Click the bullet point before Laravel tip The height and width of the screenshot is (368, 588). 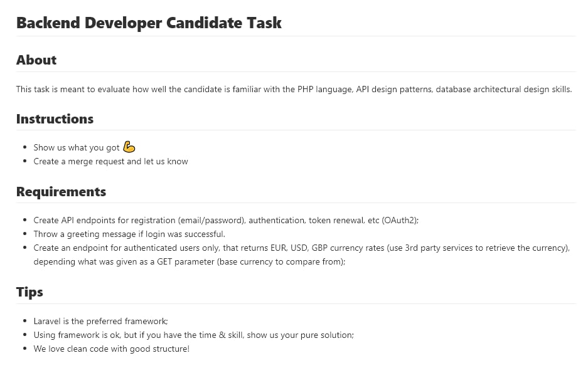pos(24,321)
